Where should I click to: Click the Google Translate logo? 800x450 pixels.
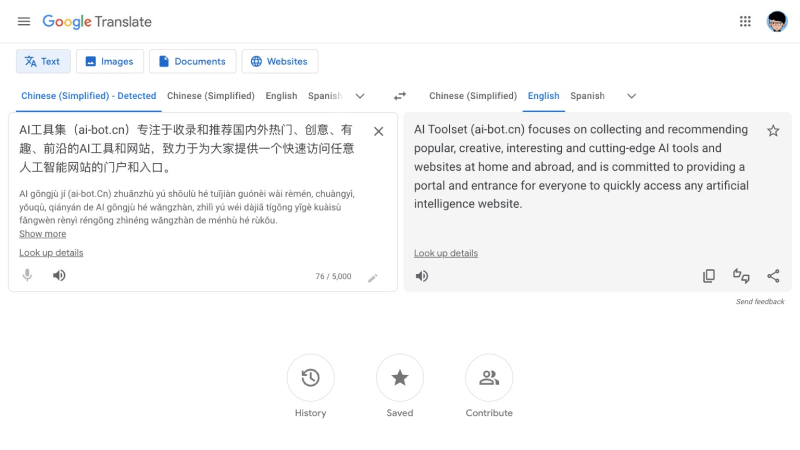tap(97, 21)
